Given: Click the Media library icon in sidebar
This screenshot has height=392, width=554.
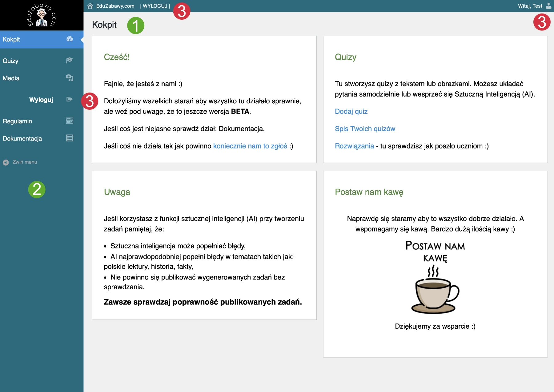Looking at the screenshot, I should 70,78.
